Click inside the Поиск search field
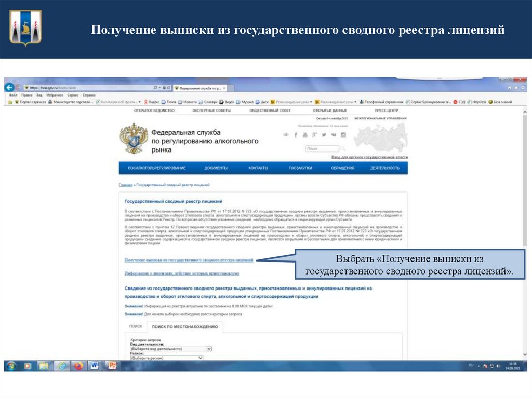The image size is (532, 398). [322, 149]
